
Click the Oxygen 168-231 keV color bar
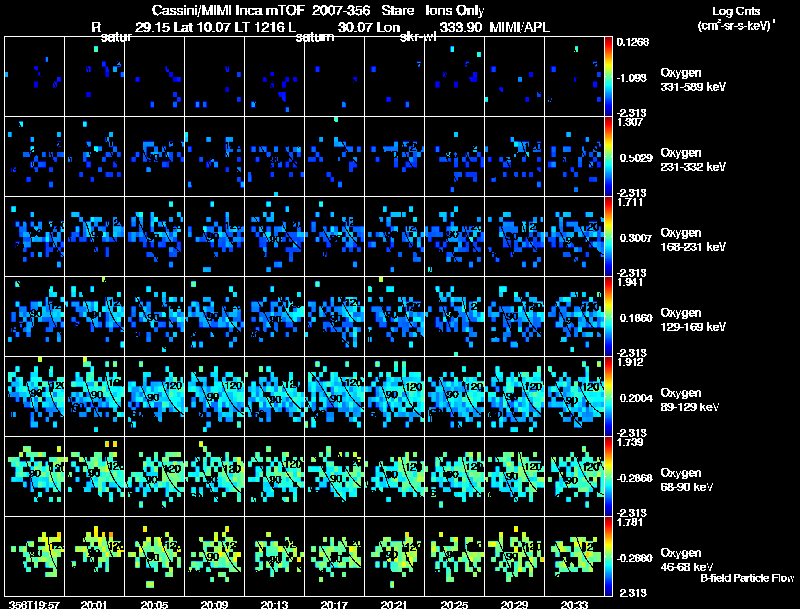(609, 236)
